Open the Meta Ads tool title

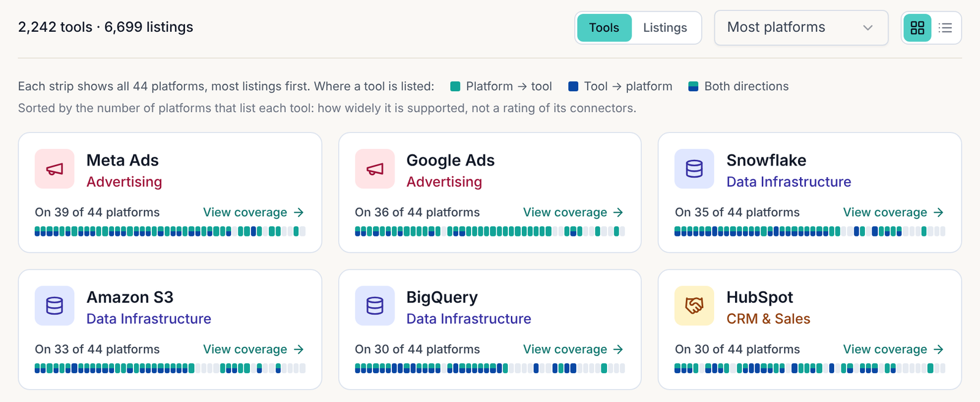123,161
